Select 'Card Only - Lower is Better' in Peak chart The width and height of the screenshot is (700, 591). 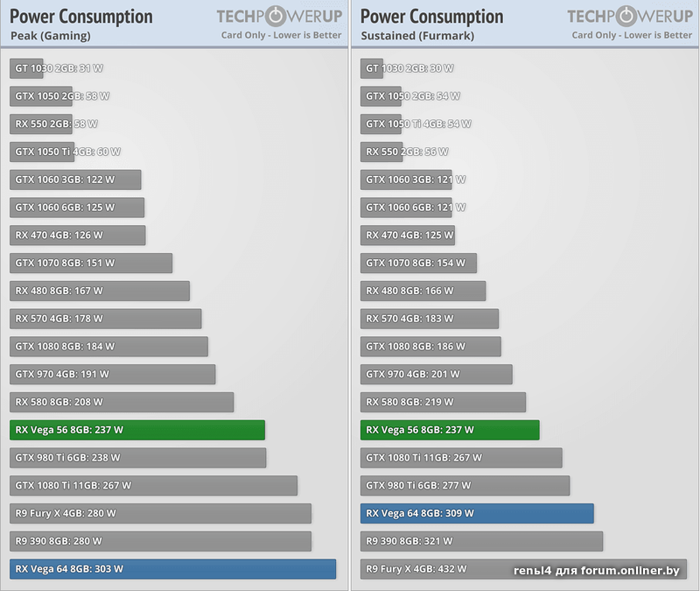[x=281, y=35]
